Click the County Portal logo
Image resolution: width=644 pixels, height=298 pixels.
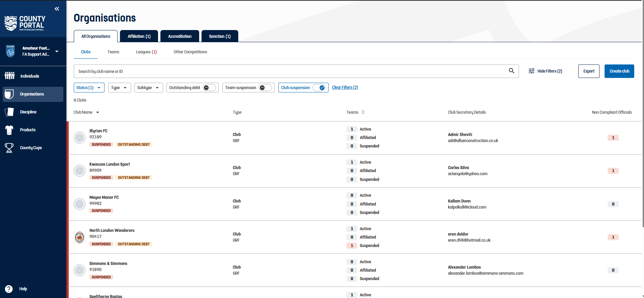pos(25,23)
